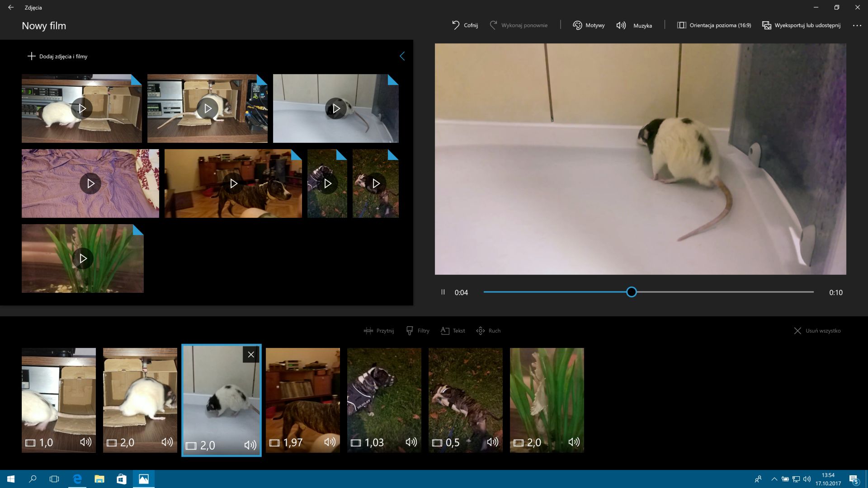Mute audio on first 1,0 clip
868x488 pixels.
(x=85, y=442)
